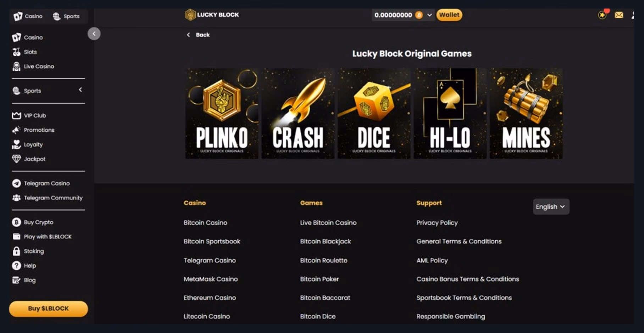Open Slots from the sidebar cherry icon

tap(17, 52)
